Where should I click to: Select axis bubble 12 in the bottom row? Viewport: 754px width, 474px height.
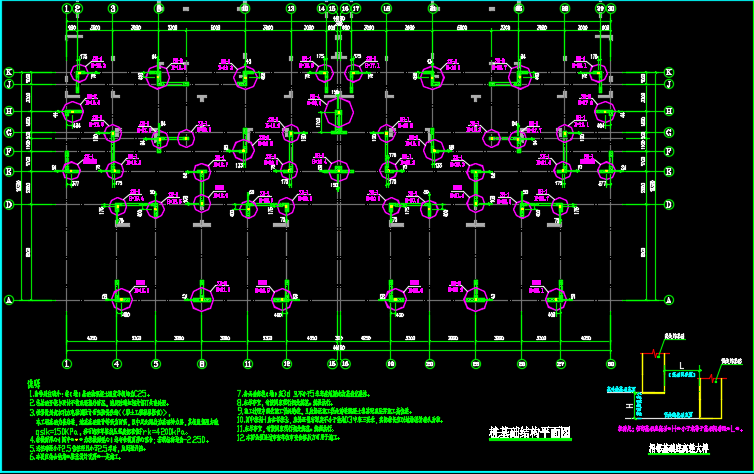coord(287,364)
